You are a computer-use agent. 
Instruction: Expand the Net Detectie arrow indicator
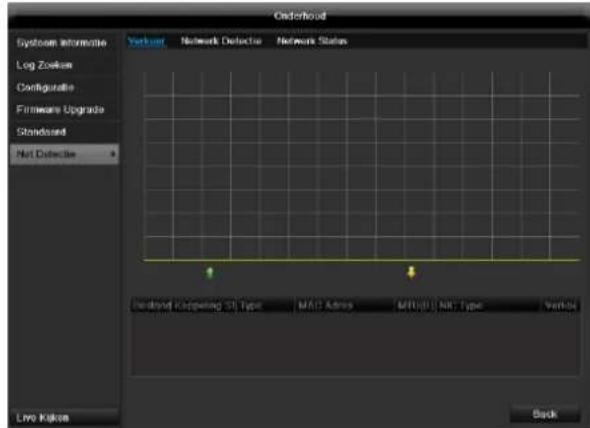(x=113, y=154)
